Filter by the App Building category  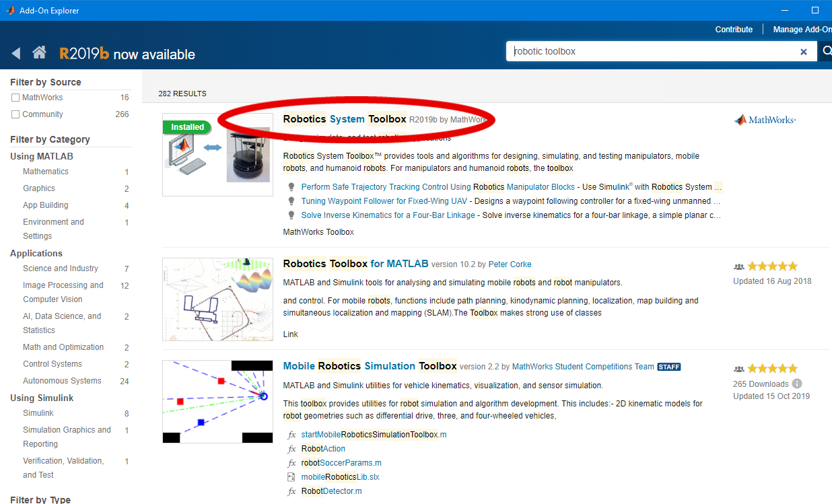click(46, 205)
